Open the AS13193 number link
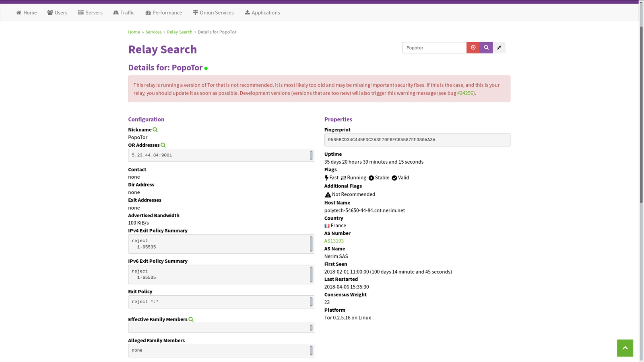 point(334,241)
